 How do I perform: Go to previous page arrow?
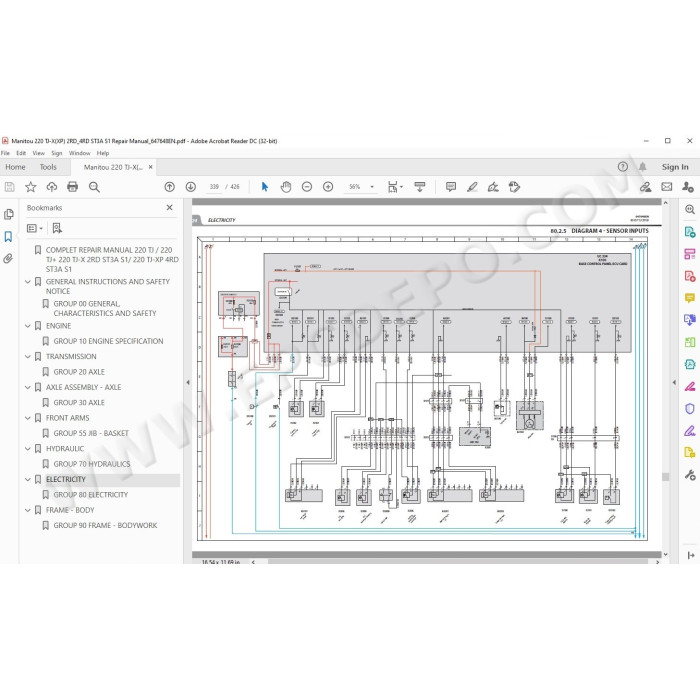tap(170, 187)
